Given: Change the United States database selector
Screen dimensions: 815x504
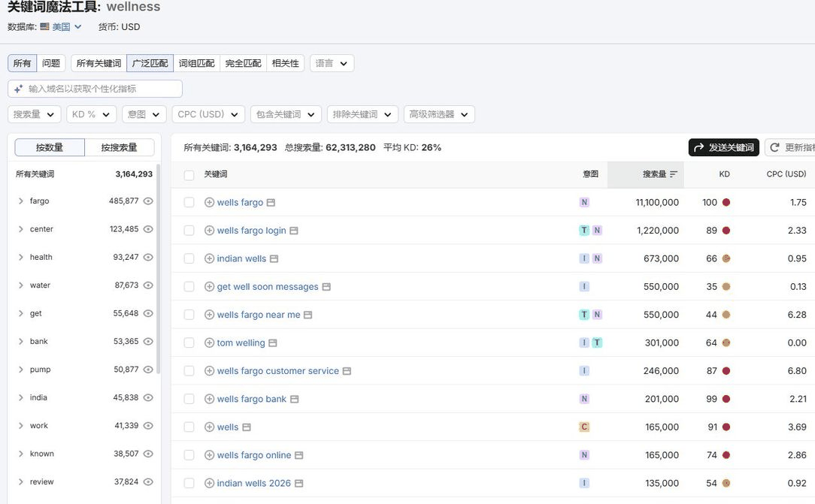Looking at the screenshot, I should (61, 26).
